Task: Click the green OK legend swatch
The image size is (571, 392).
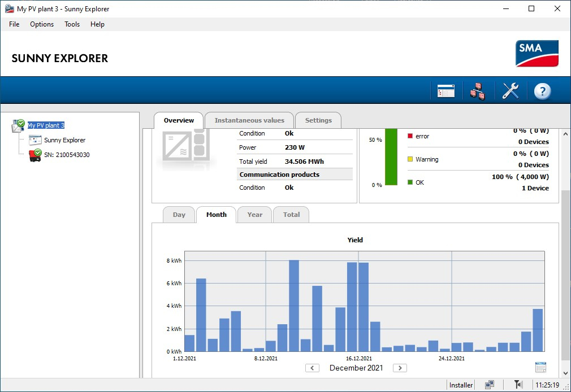Action: pos(410,182)
